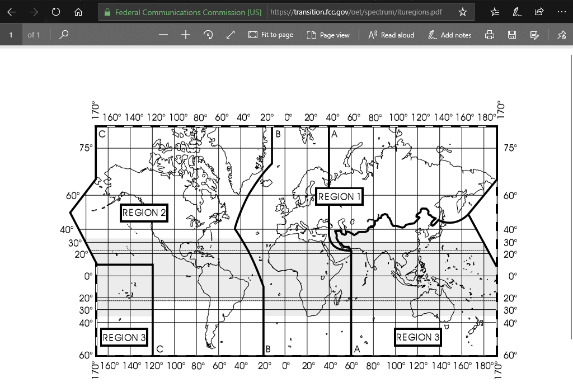Click the address bar URL
573x392 pixels.
(356, 12)
